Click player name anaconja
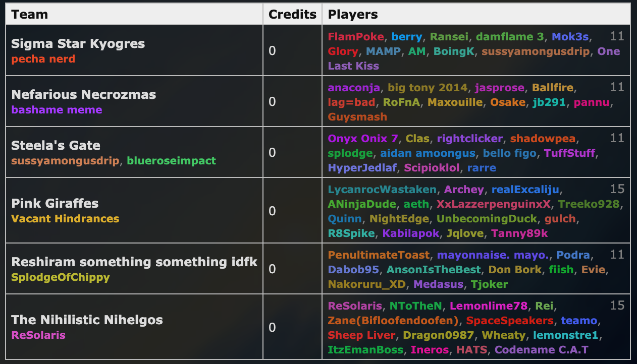637x364 pixels. pos(354,88)
